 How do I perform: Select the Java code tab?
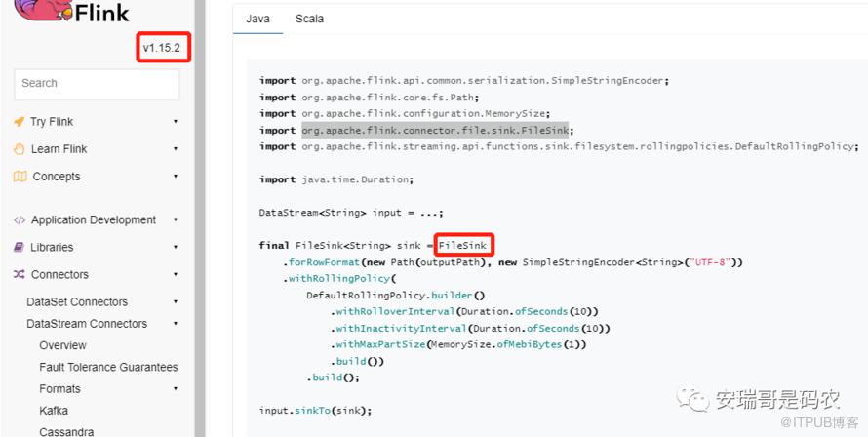tap(257, 19)
